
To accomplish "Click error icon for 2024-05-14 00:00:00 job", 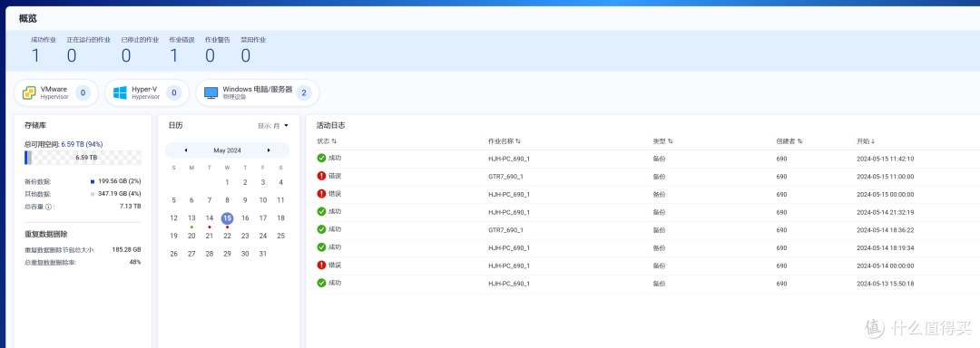I will [321, 265].
